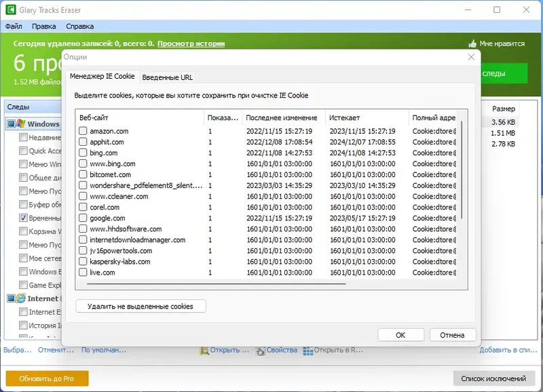This screenshot has width=543, height=392.
Task: Click the '1.51 MB' size value
Action: tap(503, 133)
